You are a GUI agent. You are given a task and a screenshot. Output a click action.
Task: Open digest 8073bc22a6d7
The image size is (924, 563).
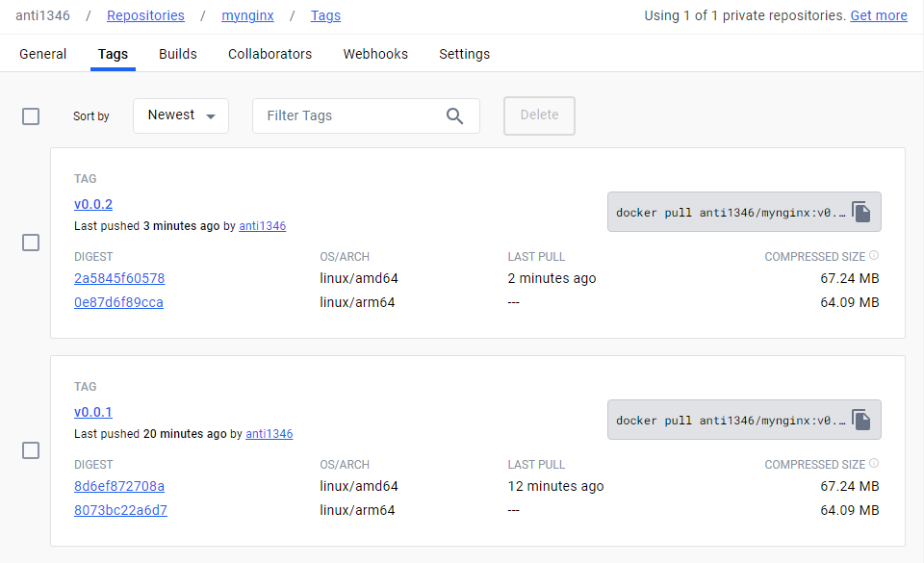point(121,511)
